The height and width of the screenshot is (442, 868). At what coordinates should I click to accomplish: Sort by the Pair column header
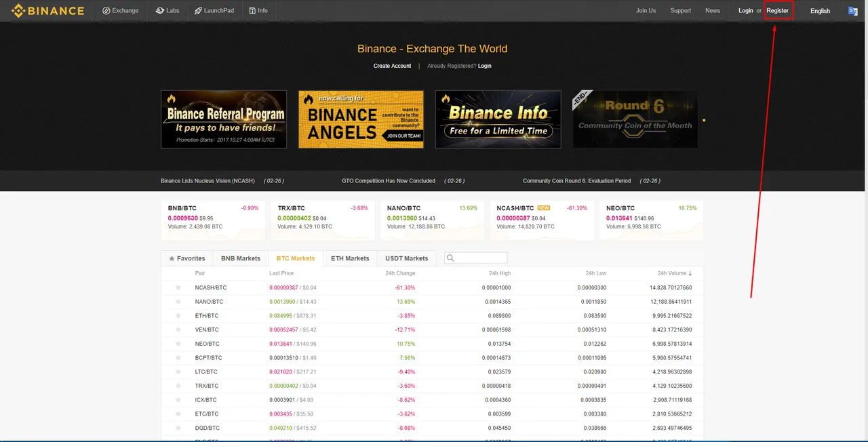200,273
